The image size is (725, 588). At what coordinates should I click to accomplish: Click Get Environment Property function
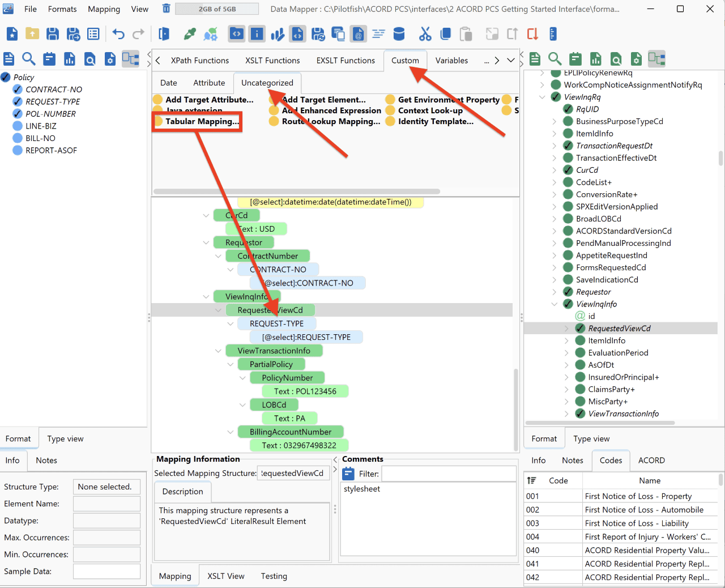point(443,100)
